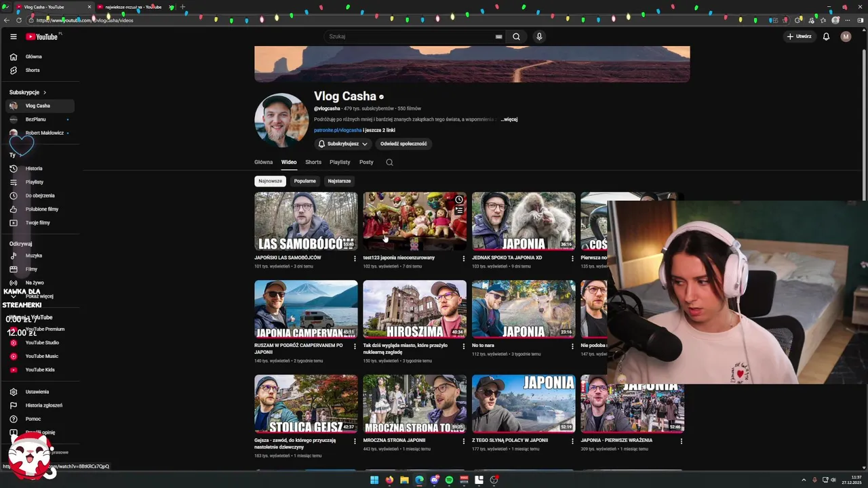Select the Najstarsze sort chip
The width and height of the screenshot is (868, 488).
click(339, 181)
